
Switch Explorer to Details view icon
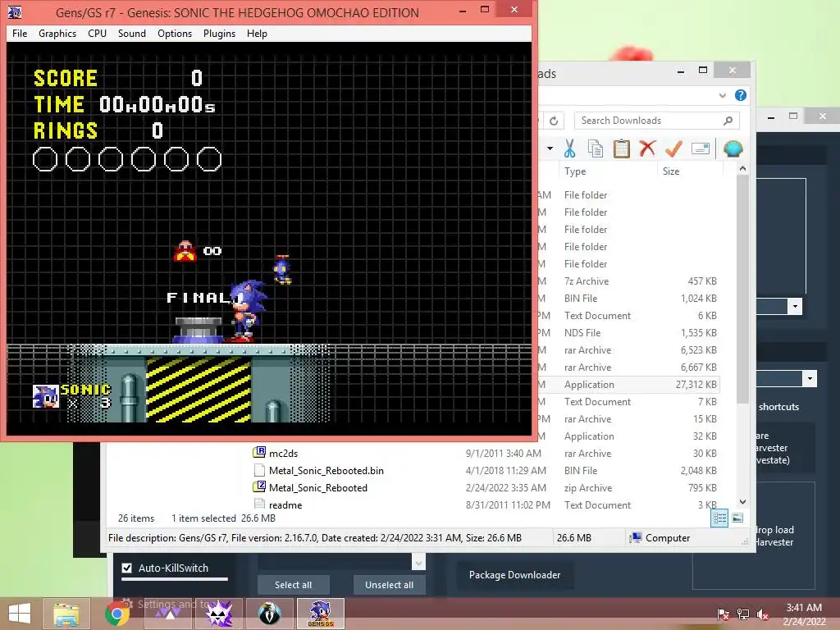point(719,518)
